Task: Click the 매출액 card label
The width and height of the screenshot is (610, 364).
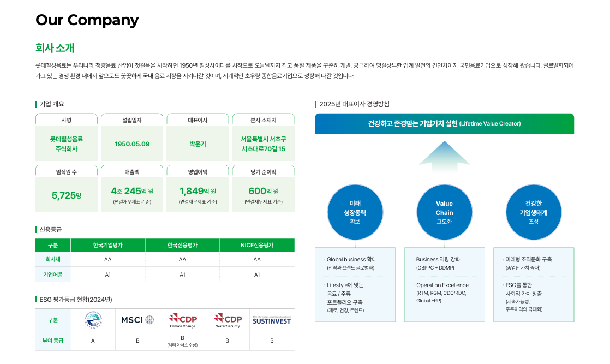Action: pyautogui.click(x=132, y=172)
